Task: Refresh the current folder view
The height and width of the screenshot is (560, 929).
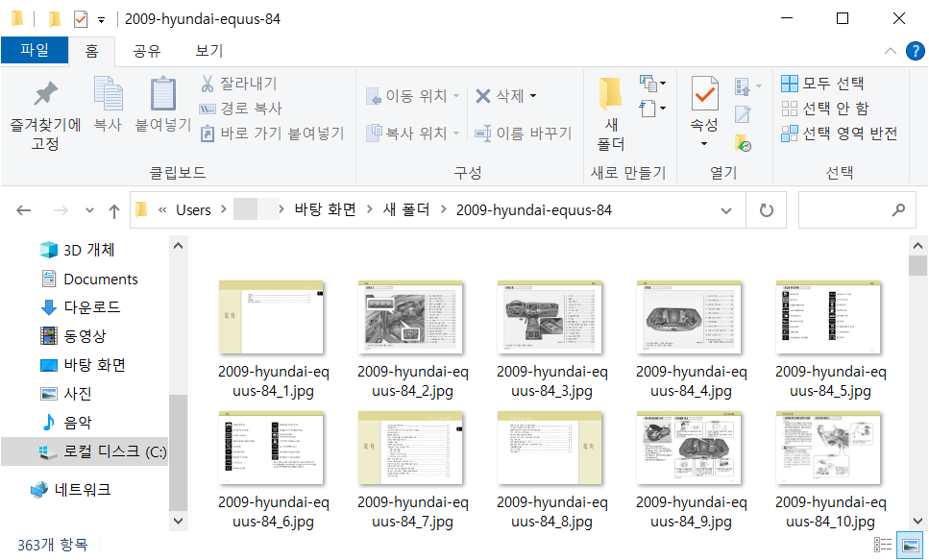Action: [x=766, y=210]
